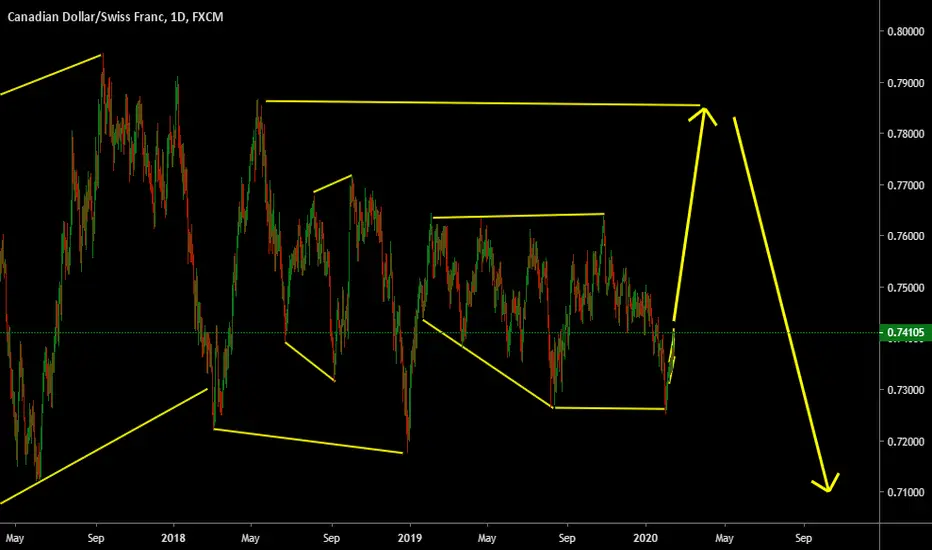Click the 2020 label on time axis

tap(646, 538)
